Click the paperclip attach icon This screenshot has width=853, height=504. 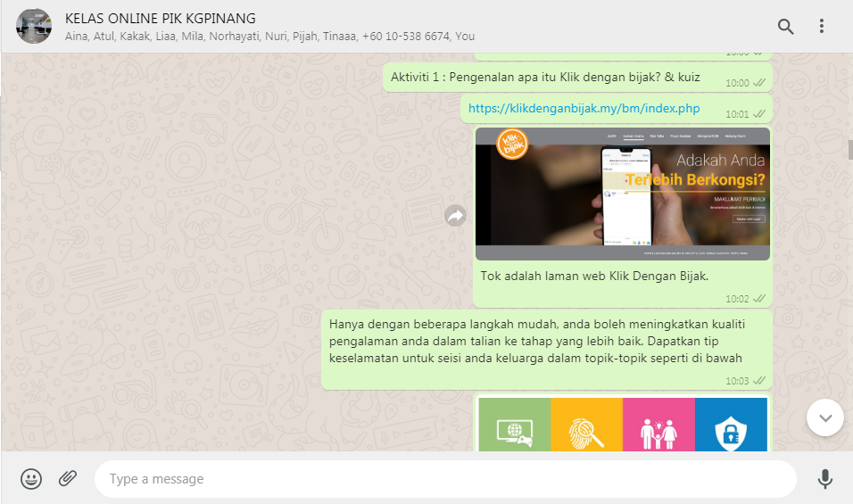click(x=68, y=479)
